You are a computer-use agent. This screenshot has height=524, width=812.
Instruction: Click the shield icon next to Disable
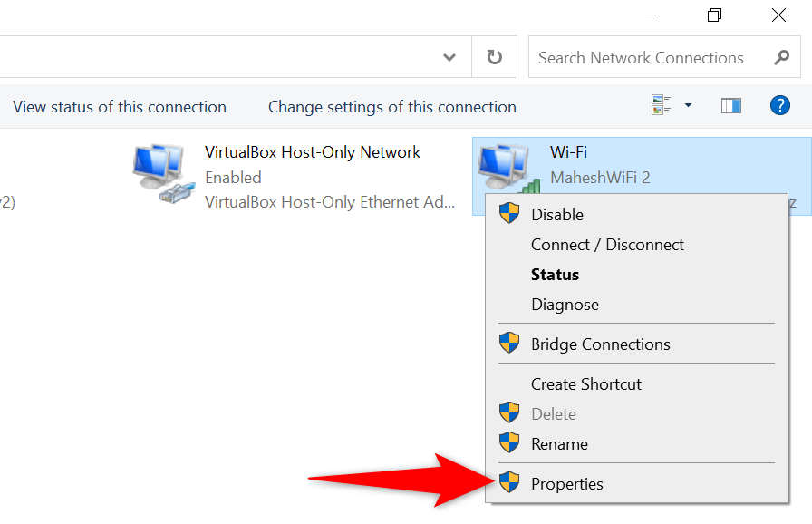pos(509,214)
